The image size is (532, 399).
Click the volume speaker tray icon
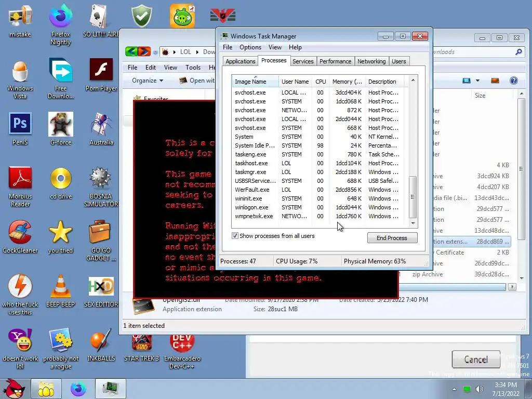click(x=479, y=389)
